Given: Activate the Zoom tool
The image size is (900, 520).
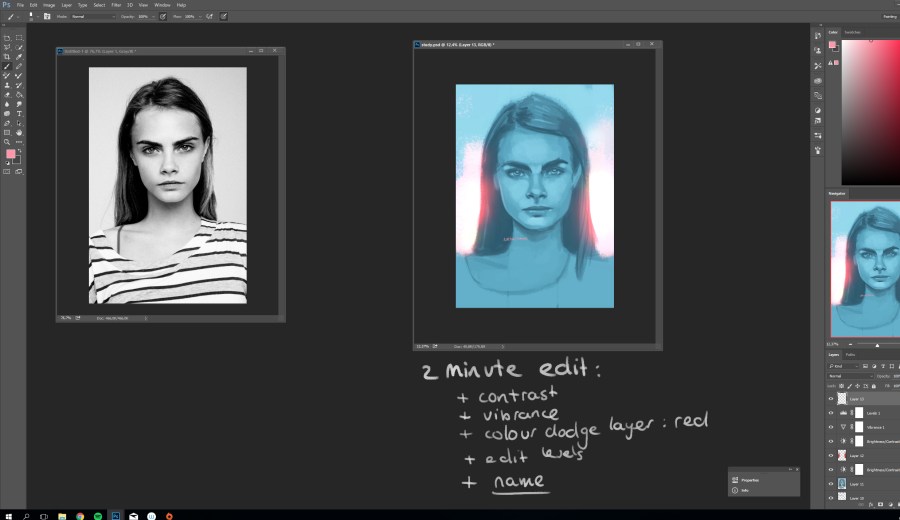Looking at the screenshot, I should pos(8,141).
